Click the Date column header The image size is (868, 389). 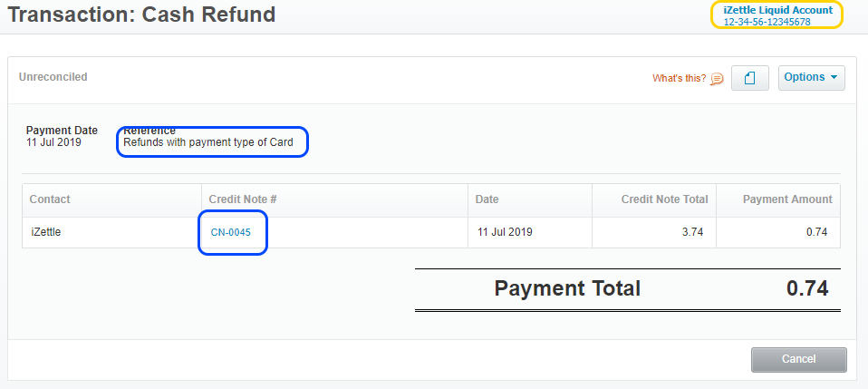[x=487, y=199]
